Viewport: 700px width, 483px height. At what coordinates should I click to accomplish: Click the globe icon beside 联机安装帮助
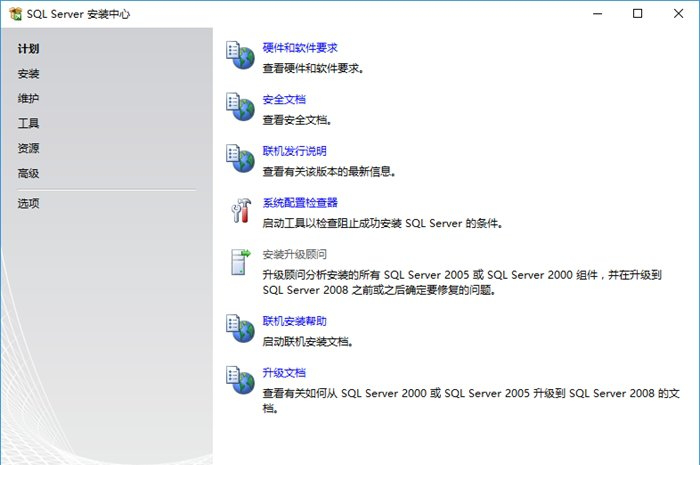pyautogui.click(x=240, y=329)
